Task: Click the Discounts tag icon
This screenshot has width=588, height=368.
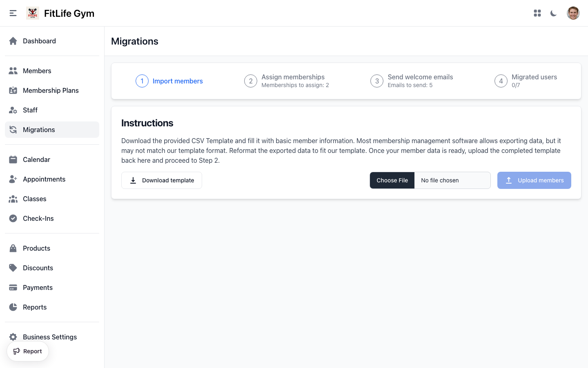Action: (x=13, y=268)
